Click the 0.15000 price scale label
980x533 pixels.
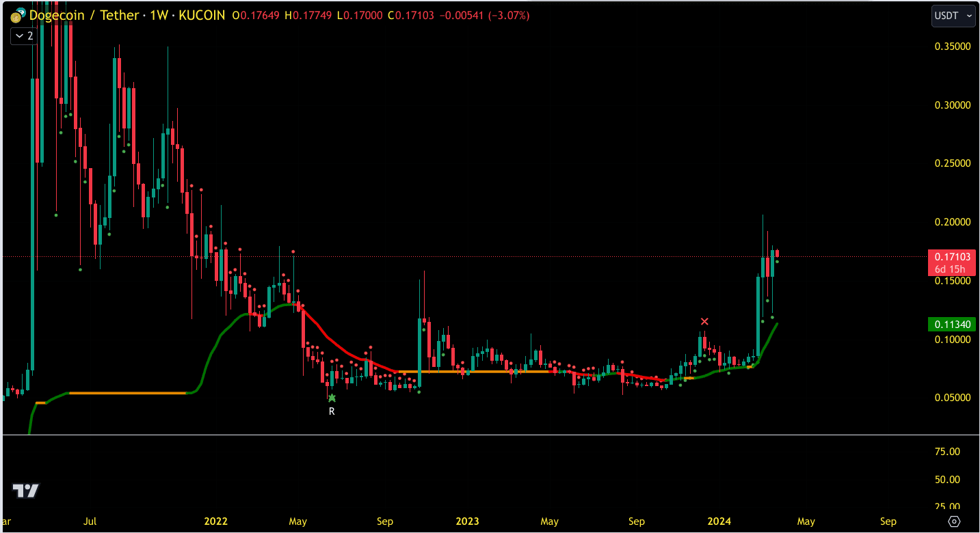[x=951, y=281]
